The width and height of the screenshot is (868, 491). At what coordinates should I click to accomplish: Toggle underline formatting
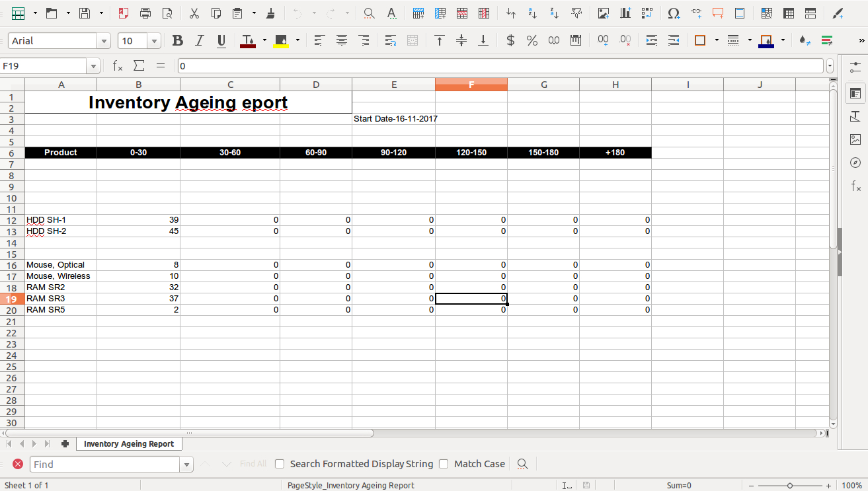[x=221, y=40]
